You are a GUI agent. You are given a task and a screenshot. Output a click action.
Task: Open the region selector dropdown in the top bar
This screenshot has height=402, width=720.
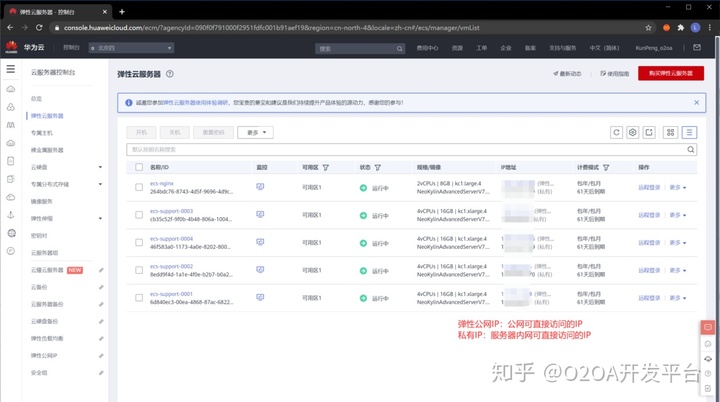[131, 48]
